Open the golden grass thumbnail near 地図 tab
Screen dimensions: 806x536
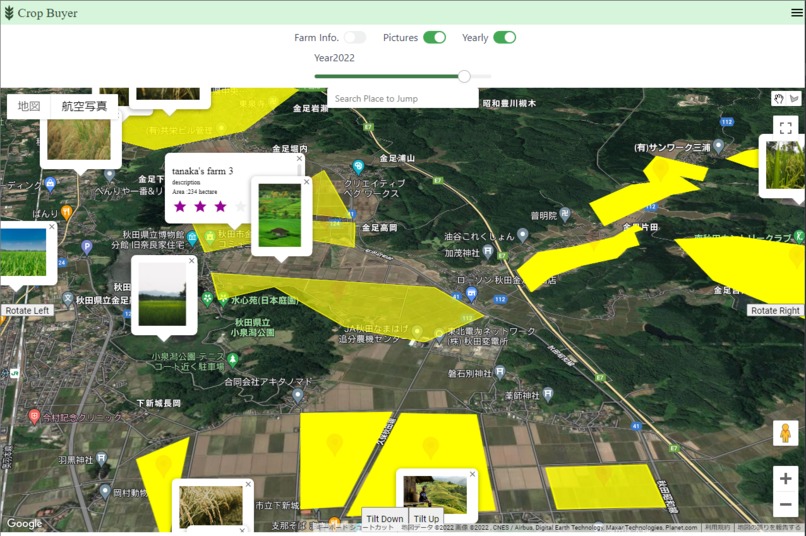click(x=79, y=139)
